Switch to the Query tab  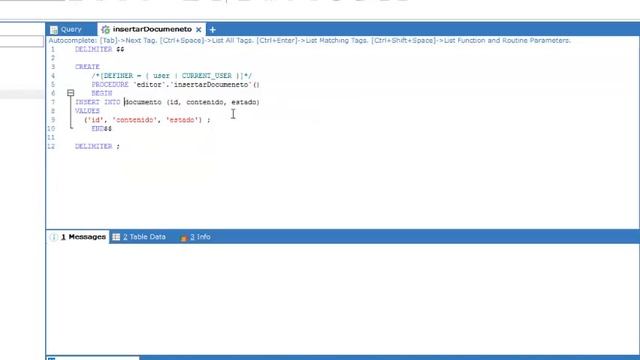point(67,29)
